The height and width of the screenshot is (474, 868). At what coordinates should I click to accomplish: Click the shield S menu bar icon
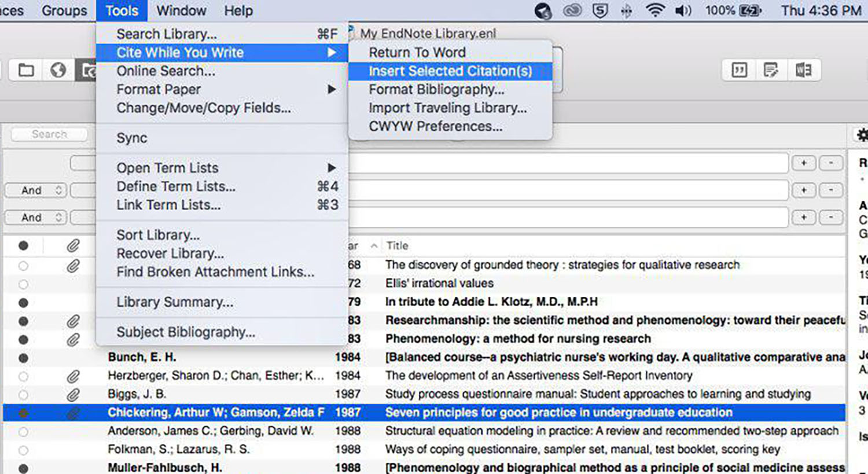pos(601,10)
